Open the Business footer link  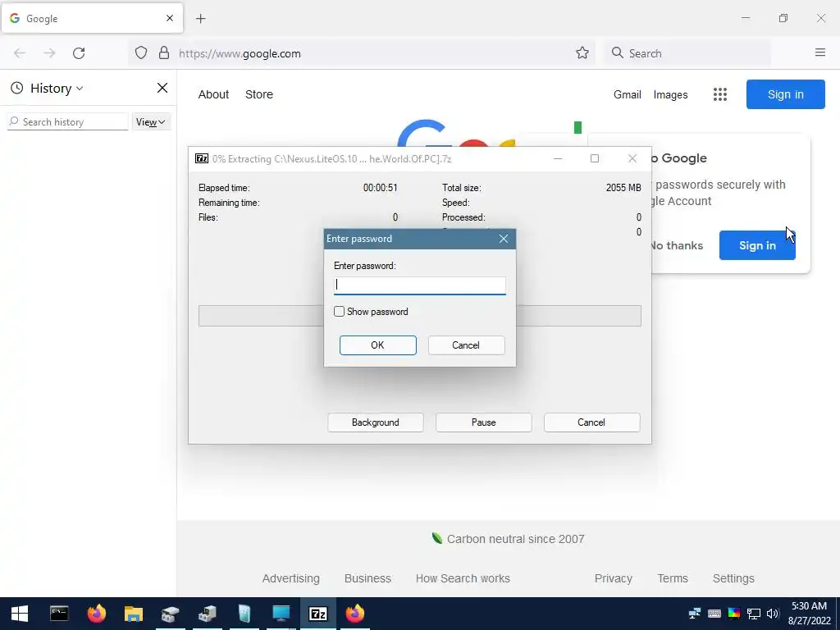click(x=367, y=578)
